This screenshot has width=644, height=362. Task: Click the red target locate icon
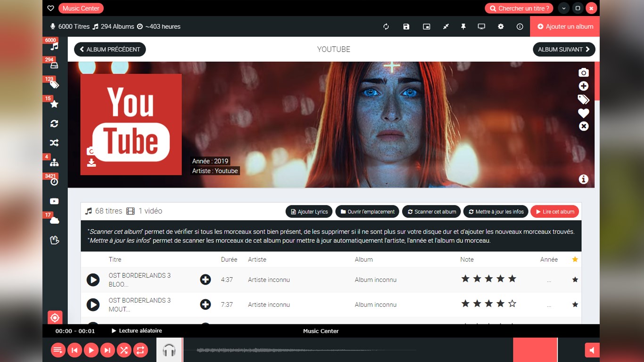click(55, 318)
